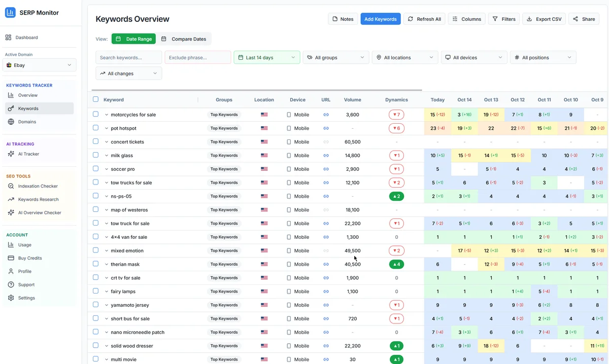Click green up 2 dynamics badge for ns-ps-05

[396, 196]
